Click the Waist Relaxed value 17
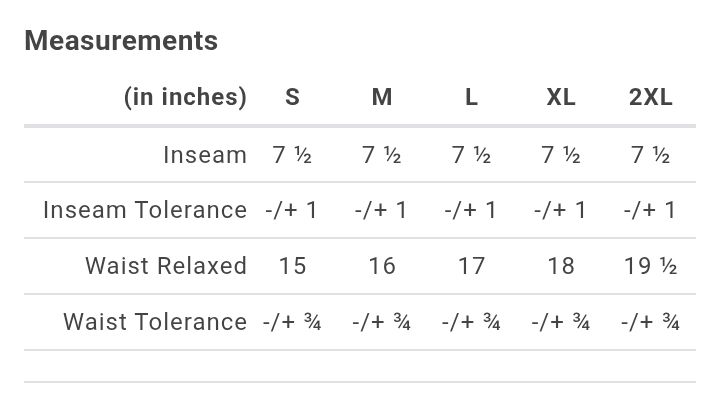719x393 pixels. click(x=471, y=266)
